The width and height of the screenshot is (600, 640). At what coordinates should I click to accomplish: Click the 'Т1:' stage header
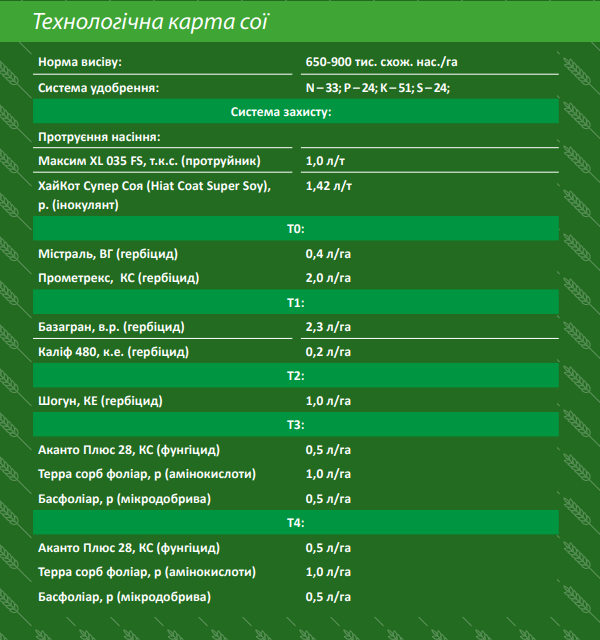(x=295, y=302)
